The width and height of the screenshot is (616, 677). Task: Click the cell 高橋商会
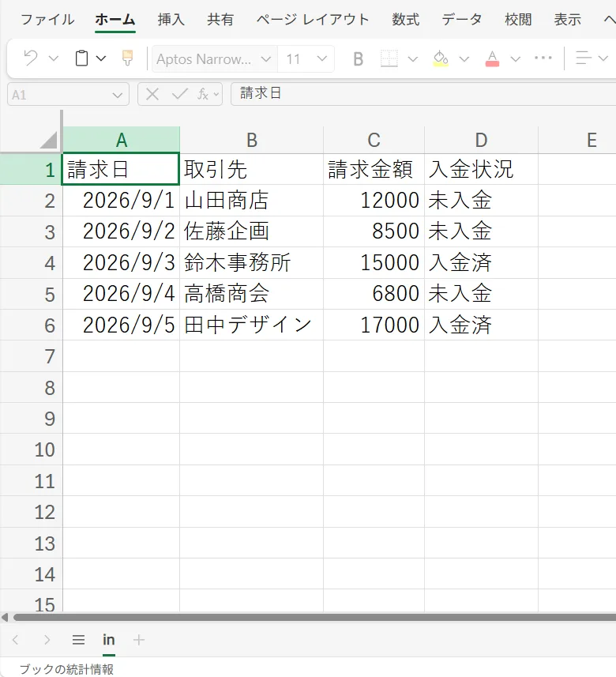tap(252, 294)
